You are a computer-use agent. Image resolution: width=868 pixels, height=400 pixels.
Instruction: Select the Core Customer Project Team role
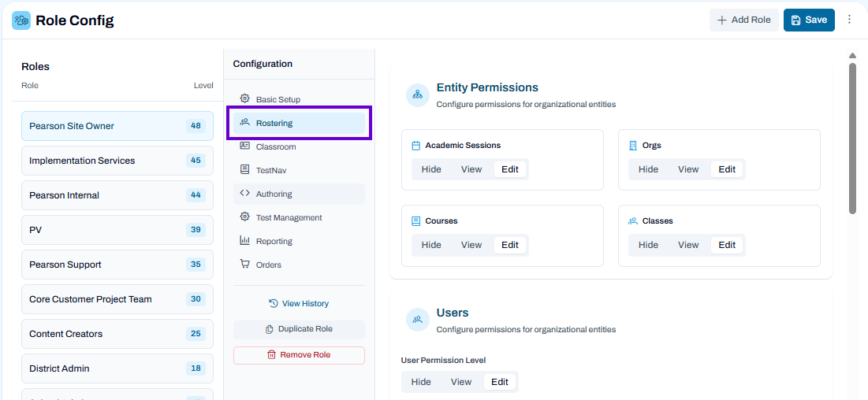point(117,298)
